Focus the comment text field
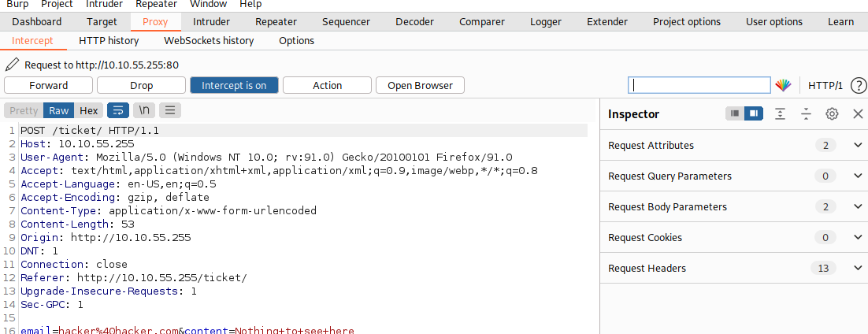 click(699, 85)
